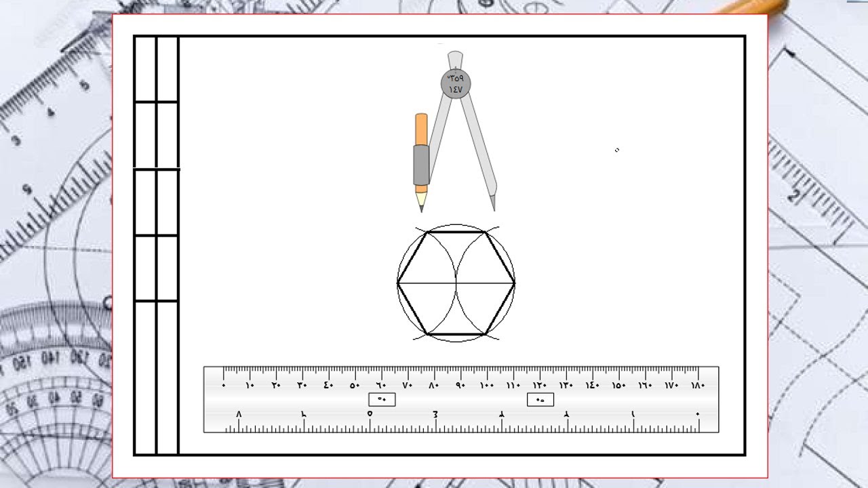Click the ١٠ mark on the ruler's top scale
The width and height of the screenshot is (868, 488).
coord(250,385)
